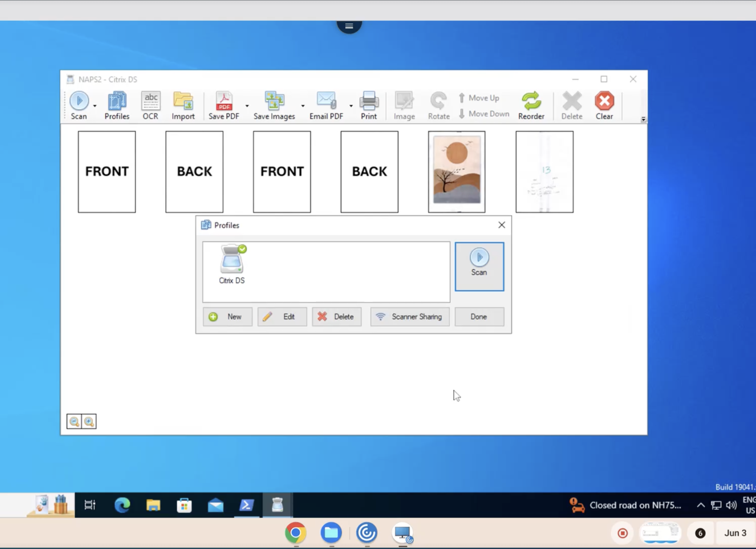Click the Save PDF toolbar icon
756x549 pixels.
[x=224, y=106]
